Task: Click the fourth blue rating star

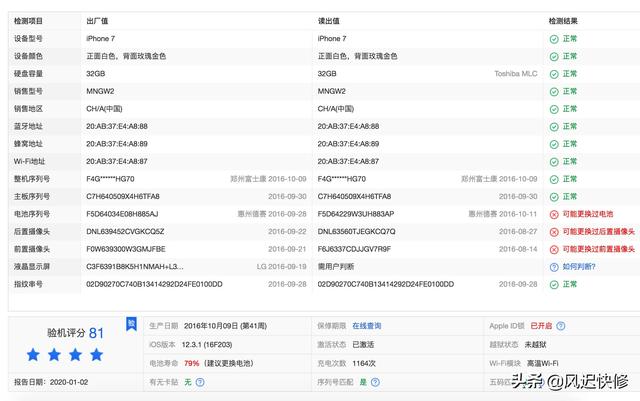Action: 96,354
